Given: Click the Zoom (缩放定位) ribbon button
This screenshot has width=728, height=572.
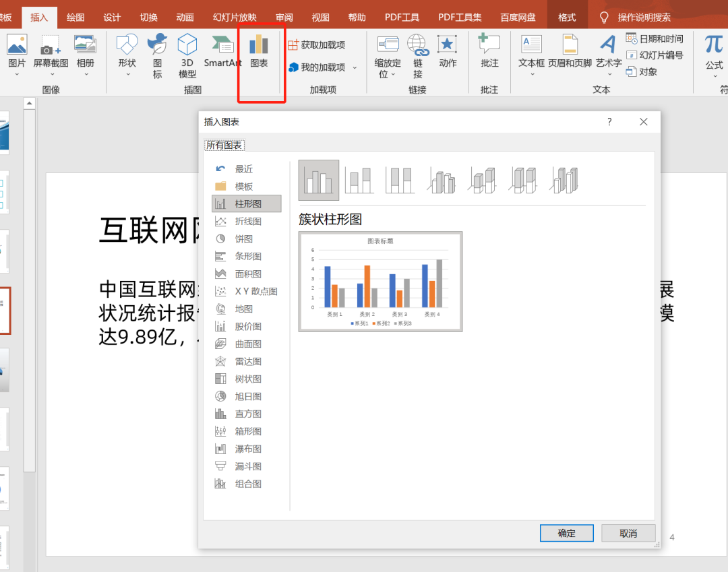Looking at the screenshot, I should click(388, 56).
